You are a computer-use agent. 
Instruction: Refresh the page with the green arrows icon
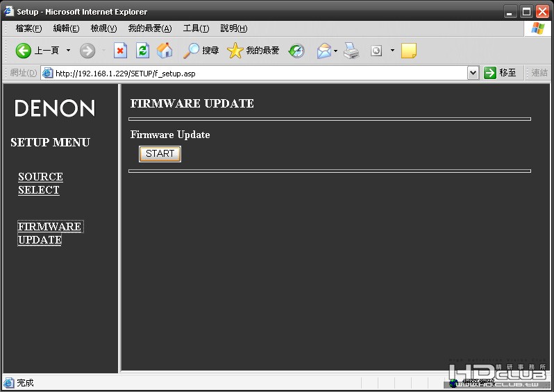point(143,51)
